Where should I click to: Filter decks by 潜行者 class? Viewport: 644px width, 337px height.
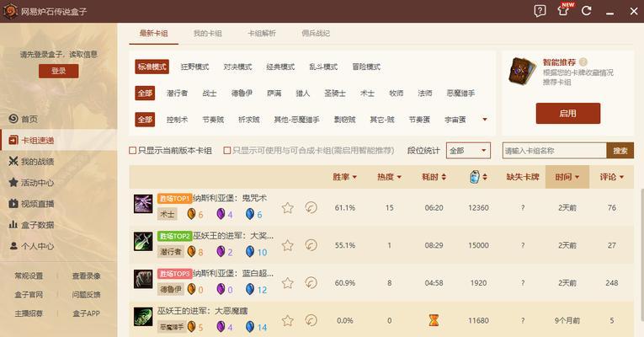tap(177, 94)
